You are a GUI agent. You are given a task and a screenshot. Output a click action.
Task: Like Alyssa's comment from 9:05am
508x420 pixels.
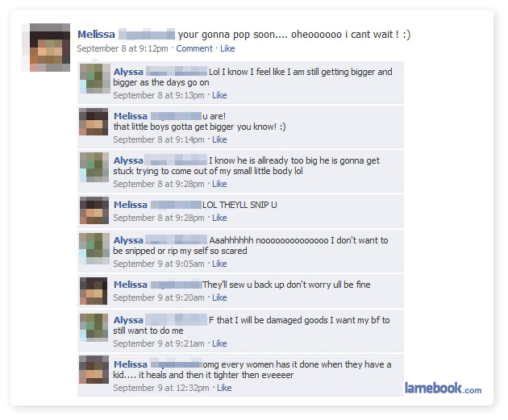[x=219, y=264]
